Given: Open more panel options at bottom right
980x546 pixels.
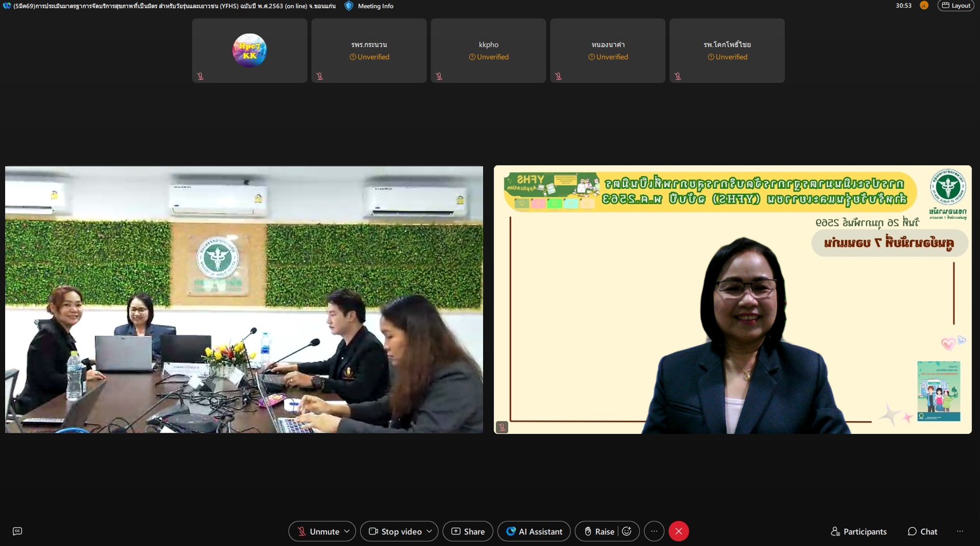Looking at the screenshot, I should click(960, 531).
